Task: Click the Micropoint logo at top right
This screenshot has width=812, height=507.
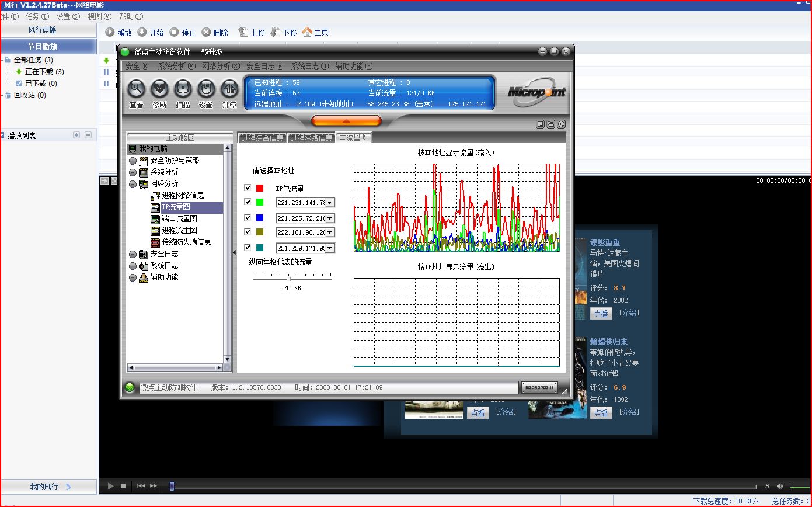Action: (536, 93)
